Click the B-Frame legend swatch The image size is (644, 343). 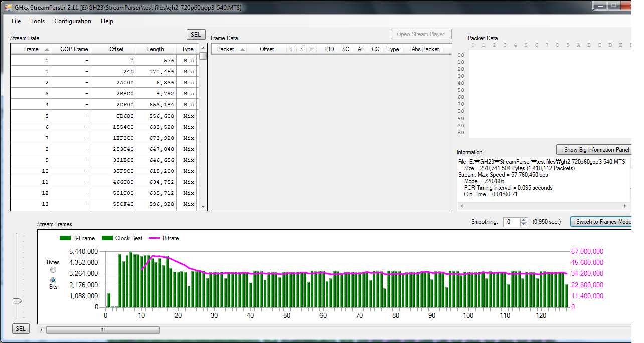[x=65, y=238]
